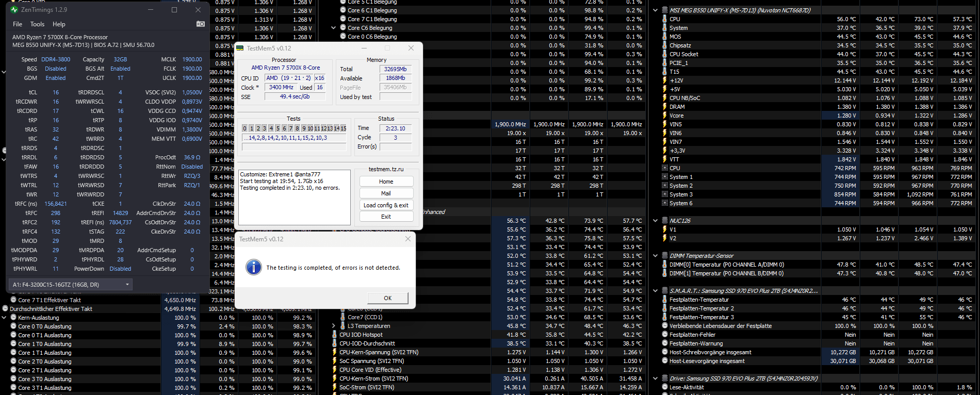The width and height of the screenshot is (980, 395).
Task: Open the A1: F4-3200C15-16GTZ module dropdown
Action: [71, 285]
